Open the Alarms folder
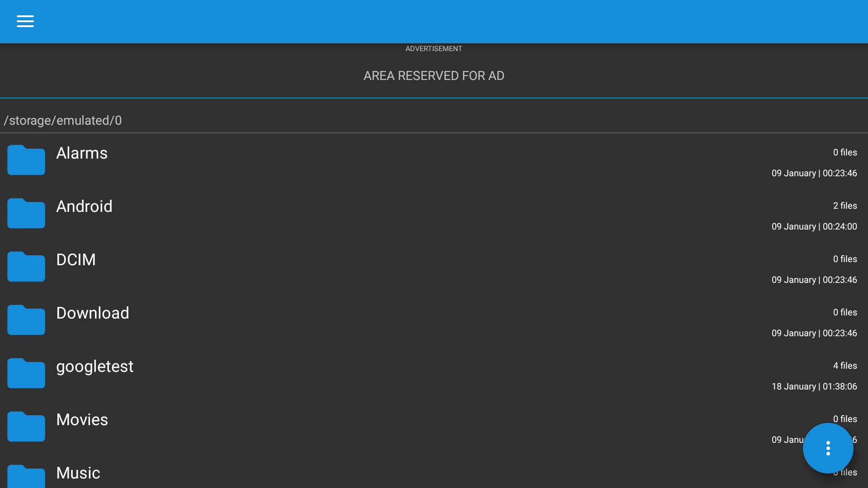 [x=81, y=153]
